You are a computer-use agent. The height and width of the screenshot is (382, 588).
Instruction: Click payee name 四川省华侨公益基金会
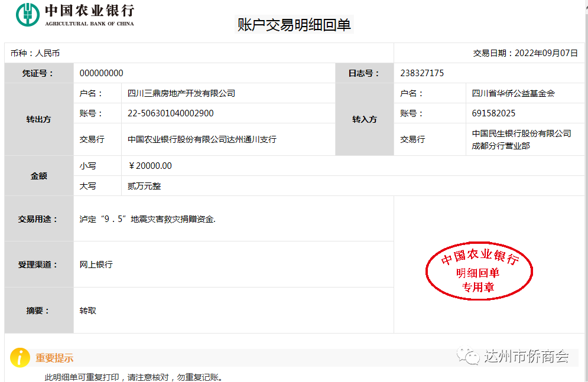(513, 93)
